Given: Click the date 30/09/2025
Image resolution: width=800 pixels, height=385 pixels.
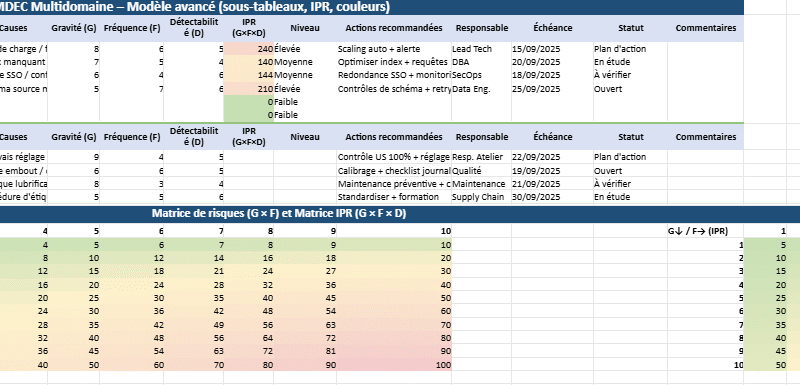Looking at the screenshot, I should pyautogui.click(x=553, y=197).
